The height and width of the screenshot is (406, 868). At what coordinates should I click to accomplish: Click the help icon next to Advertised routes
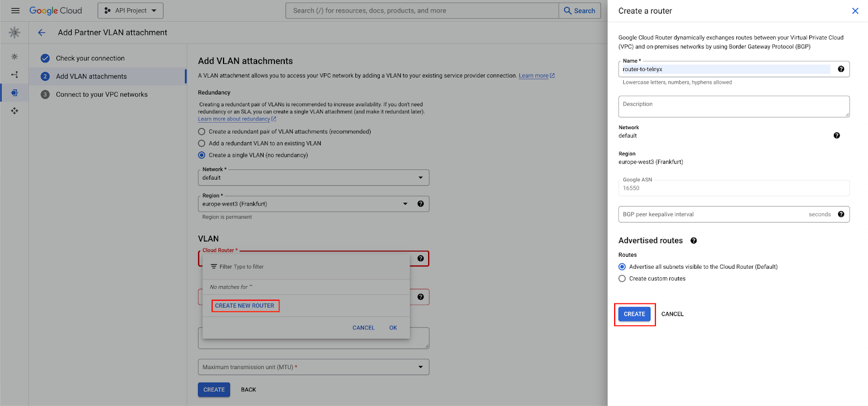(693, 240)
